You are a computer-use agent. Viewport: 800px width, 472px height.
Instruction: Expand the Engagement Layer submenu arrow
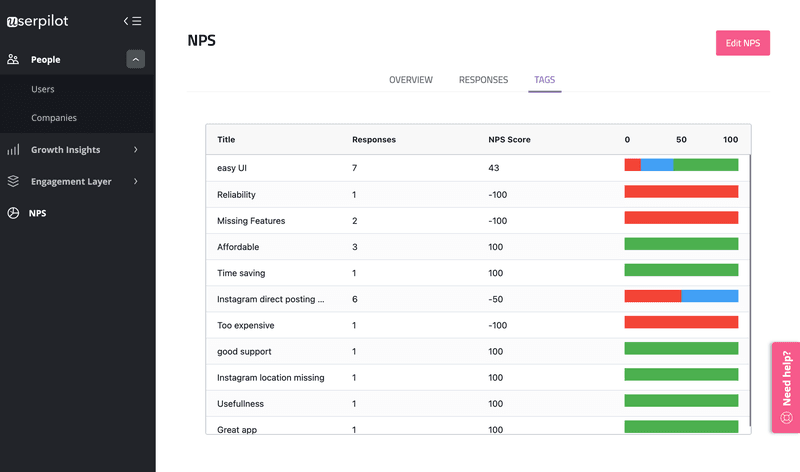135,182
